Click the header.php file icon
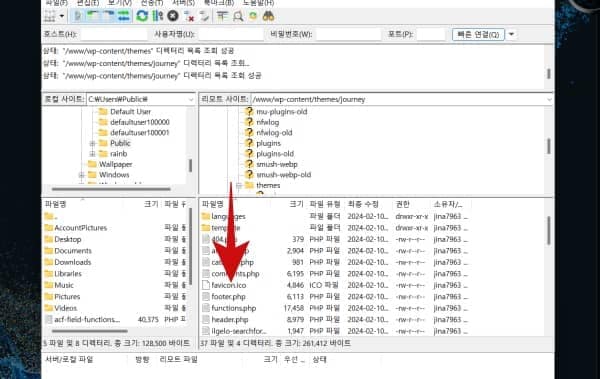Screen dimensions: 600x379 tap(205, 319)
